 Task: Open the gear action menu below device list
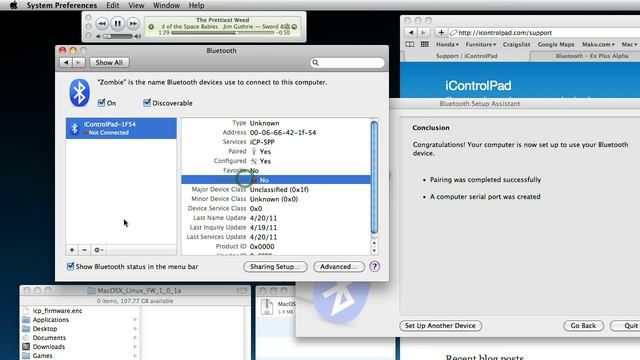[x=98, y=250]
